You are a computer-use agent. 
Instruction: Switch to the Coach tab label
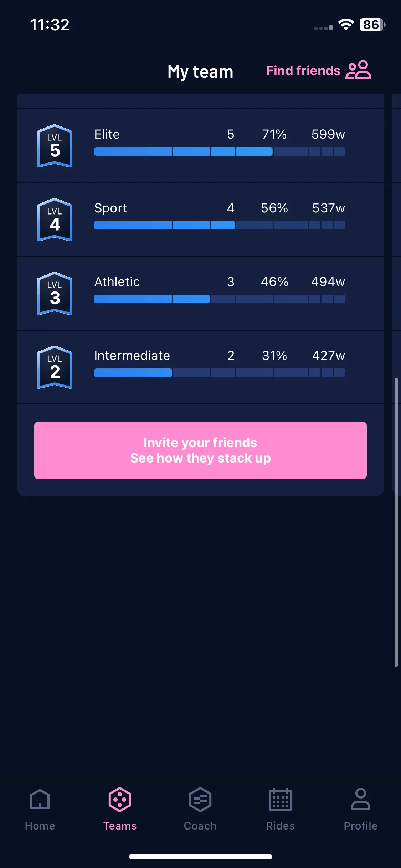pos(200,826)
